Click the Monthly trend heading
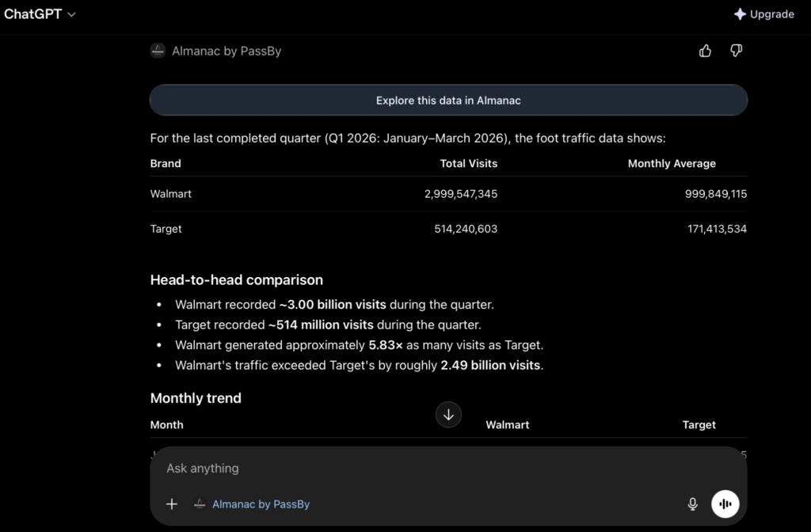811x532 pixels. [x=196, y=398]
